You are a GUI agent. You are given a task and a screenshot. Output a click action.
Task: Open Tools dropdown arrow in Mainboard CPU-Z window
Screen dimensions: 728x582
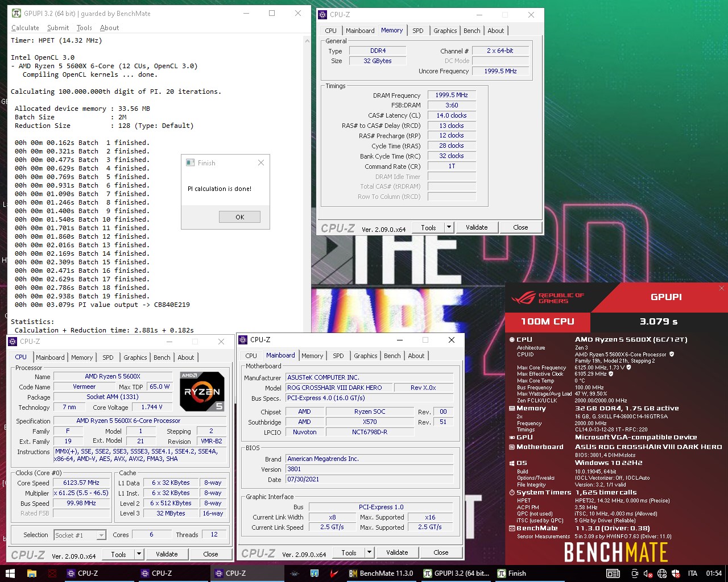tap(369, 552)
